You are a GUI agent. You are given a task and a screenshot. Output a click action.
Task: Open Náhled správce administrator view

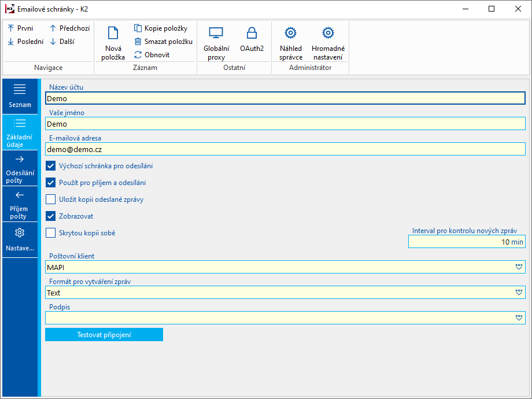[x=291, y=33]
